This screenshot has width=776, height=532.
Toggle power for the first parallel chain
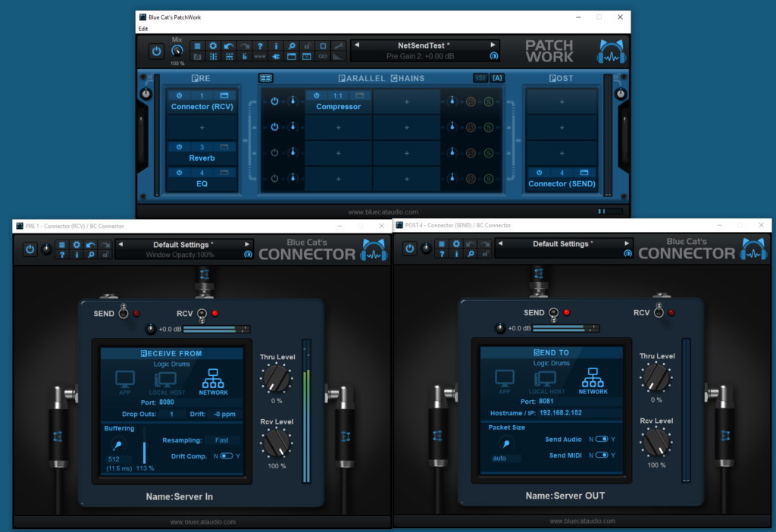274,102
